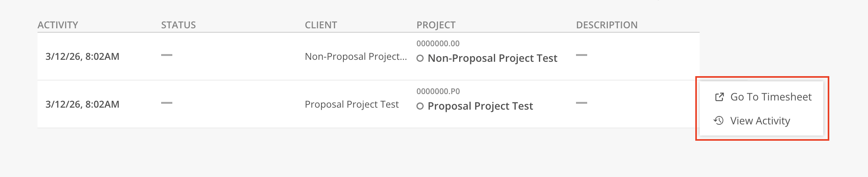Click the PROJECT column header
This screenshot has height=177, width=868.
click(436, 25)
